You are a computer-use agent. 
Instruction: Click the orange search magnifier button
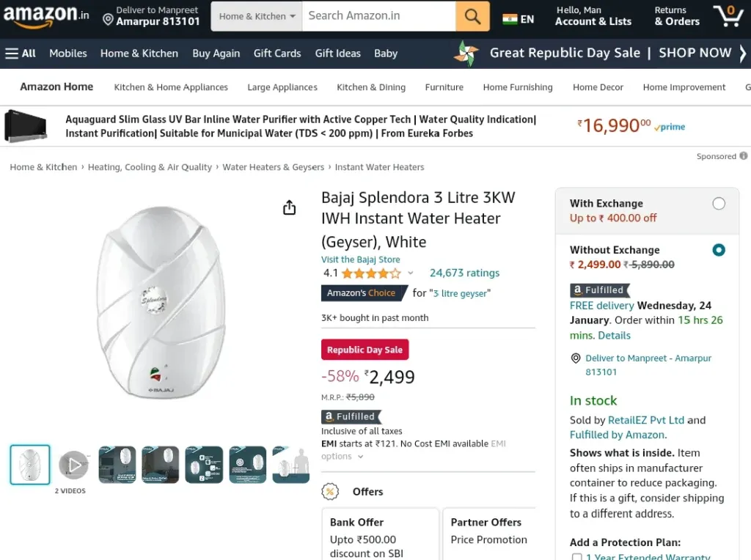(x=472, y=16)
